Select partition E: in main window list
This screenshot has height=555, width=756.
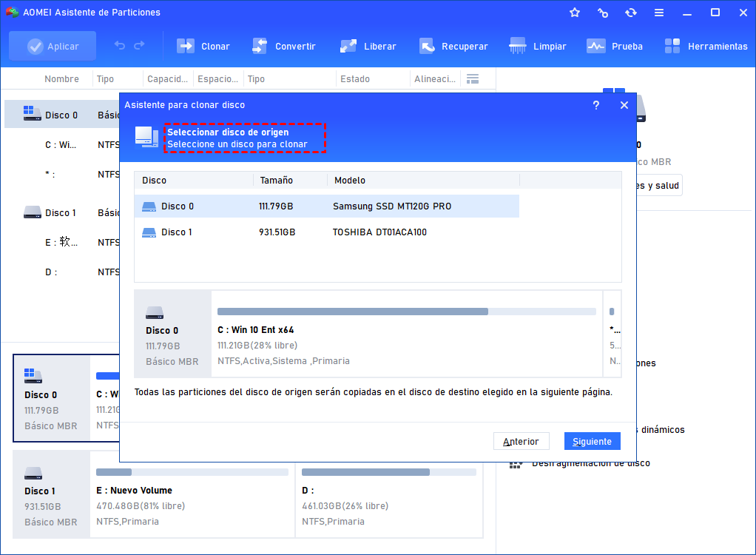(x=61, y=242)
